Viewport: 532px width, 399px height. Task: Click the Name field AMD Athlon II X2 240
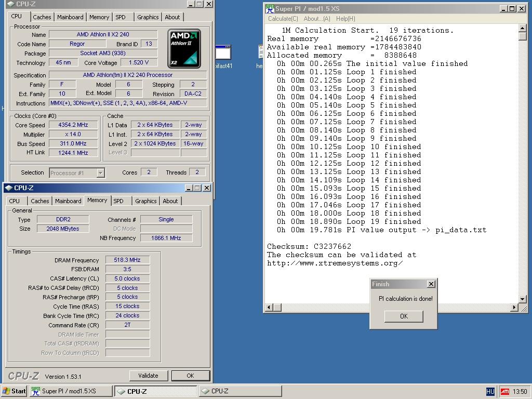[x=103, y=34]
